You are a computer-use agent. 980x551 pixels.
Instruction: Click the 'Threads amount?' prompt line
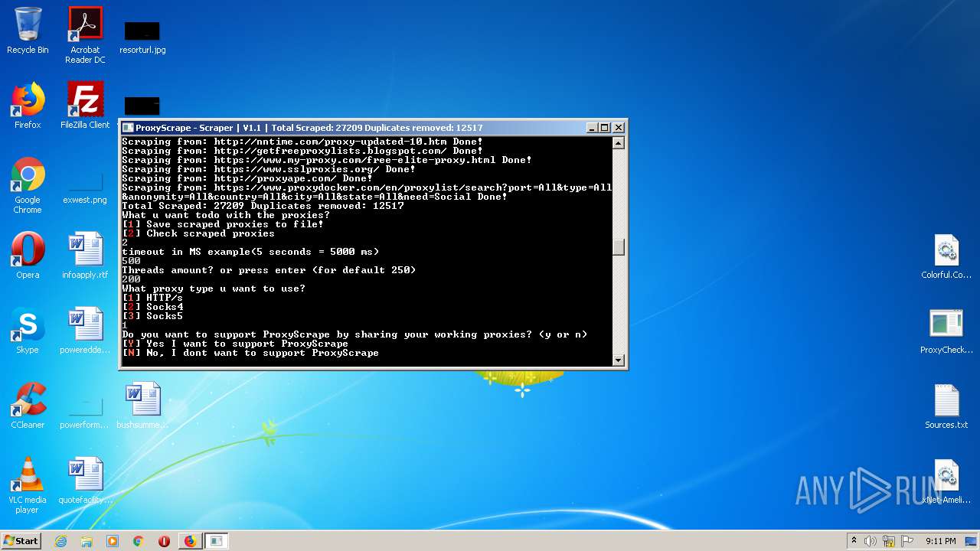269,270
